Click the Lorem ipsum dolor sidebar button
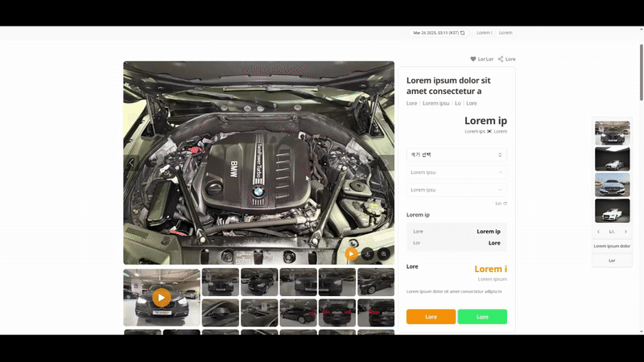Viewport: 644px width, 362px height. pyautogui.click(x=612, y=246)
